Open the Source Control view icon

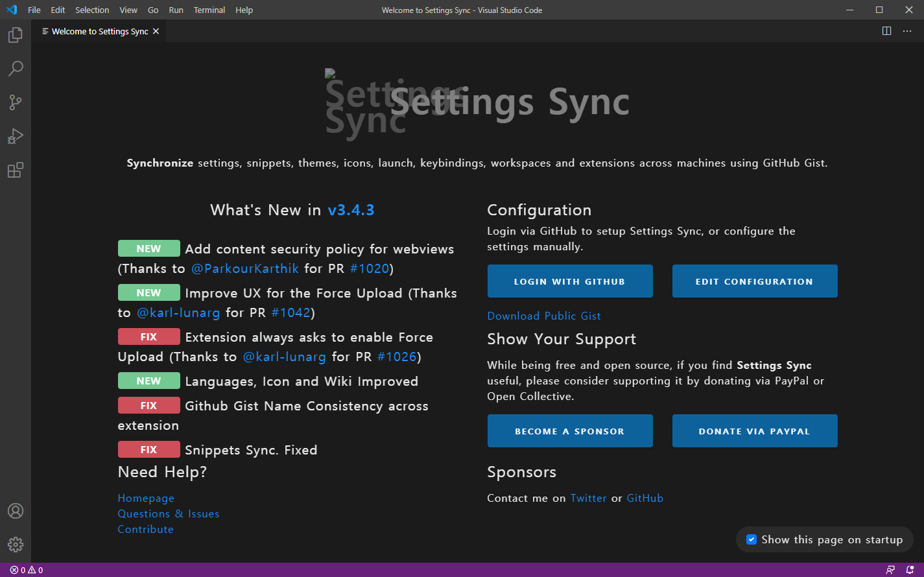click(16, 102)
